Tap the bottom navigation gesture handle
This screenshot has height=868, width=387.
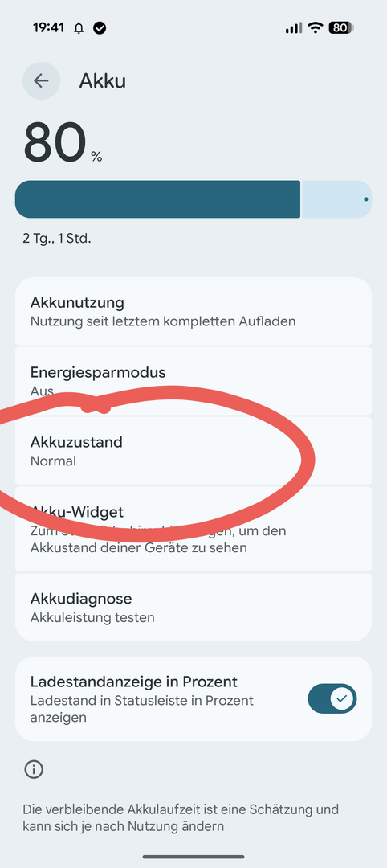[x=193, y=857]
